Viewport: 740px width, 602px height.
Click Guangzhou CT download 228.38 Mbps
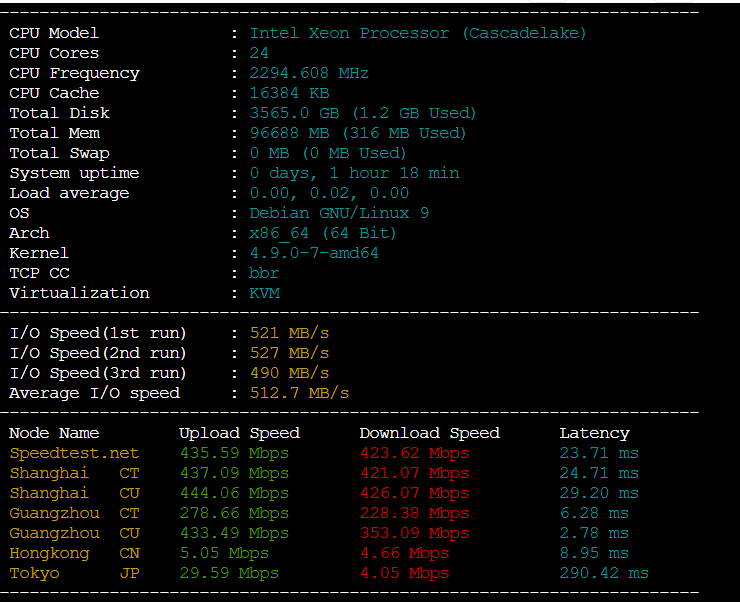tap(414, 513)
